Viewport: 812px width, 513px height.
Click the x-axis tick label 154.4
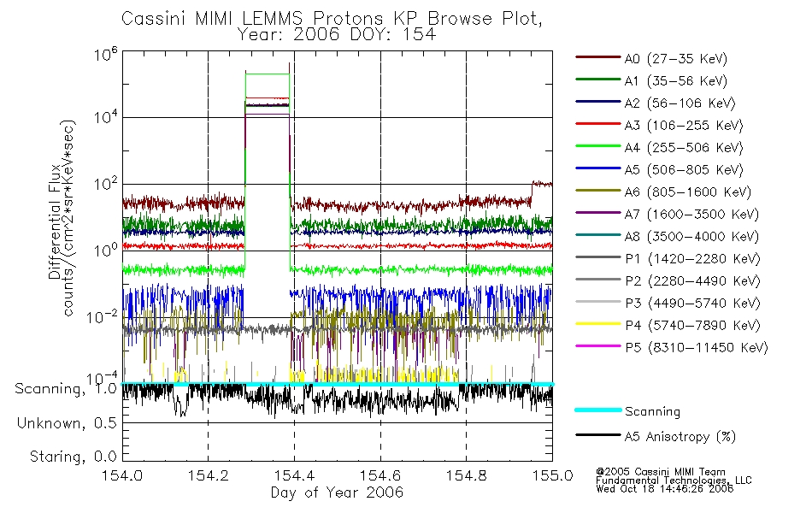[294, 475]
